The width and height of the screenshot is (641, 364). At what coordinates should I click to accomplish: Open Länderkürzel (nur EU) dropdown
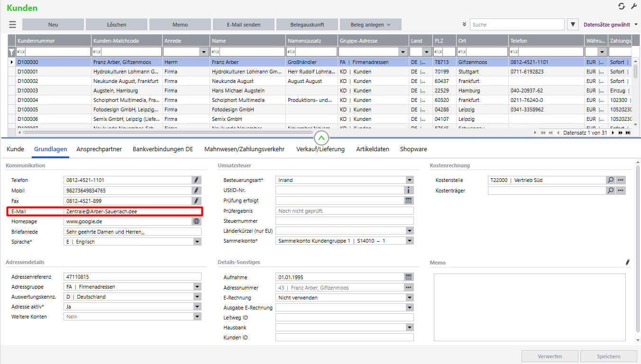pyautogui.click(x=410, y=231)
